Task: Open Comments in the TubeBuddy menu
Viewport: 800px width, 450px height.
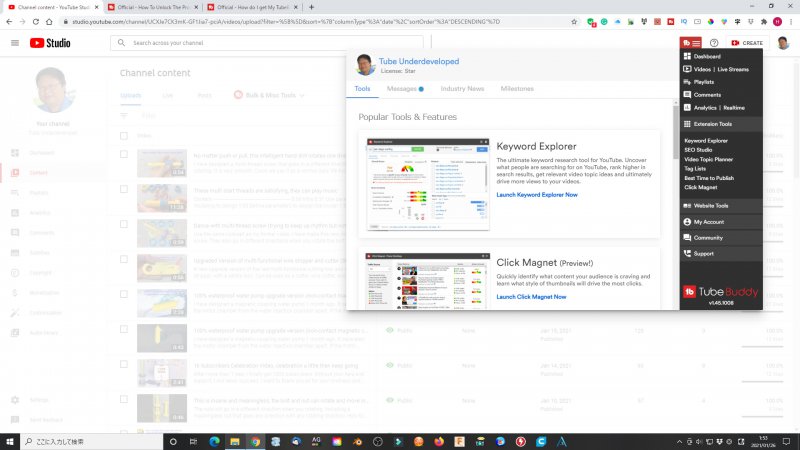Action: 707,95
